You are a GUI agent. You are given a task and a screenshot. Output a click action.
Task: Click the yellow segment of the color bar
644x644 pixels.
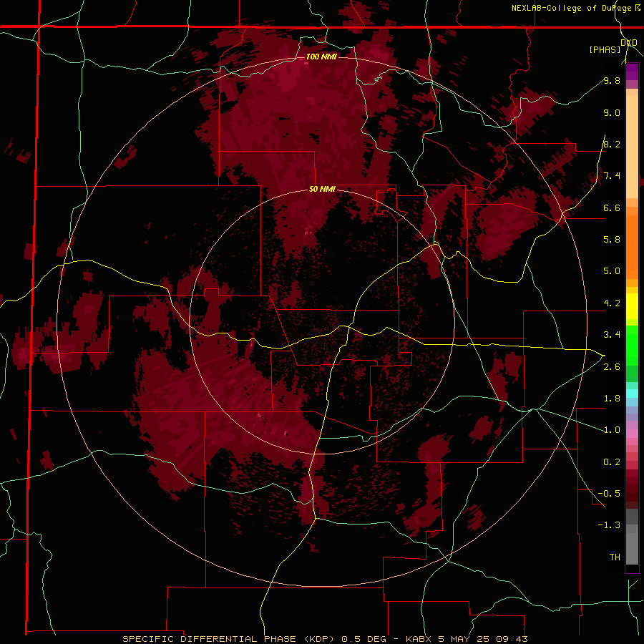632,306
